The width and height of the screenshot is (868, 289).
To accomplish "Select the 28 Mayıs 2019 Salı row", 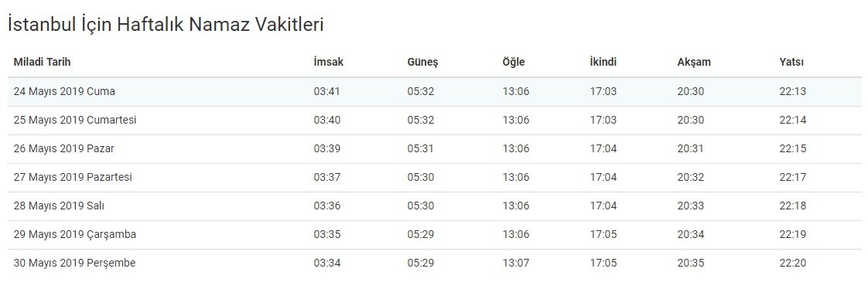I will [x=435, y=206].
